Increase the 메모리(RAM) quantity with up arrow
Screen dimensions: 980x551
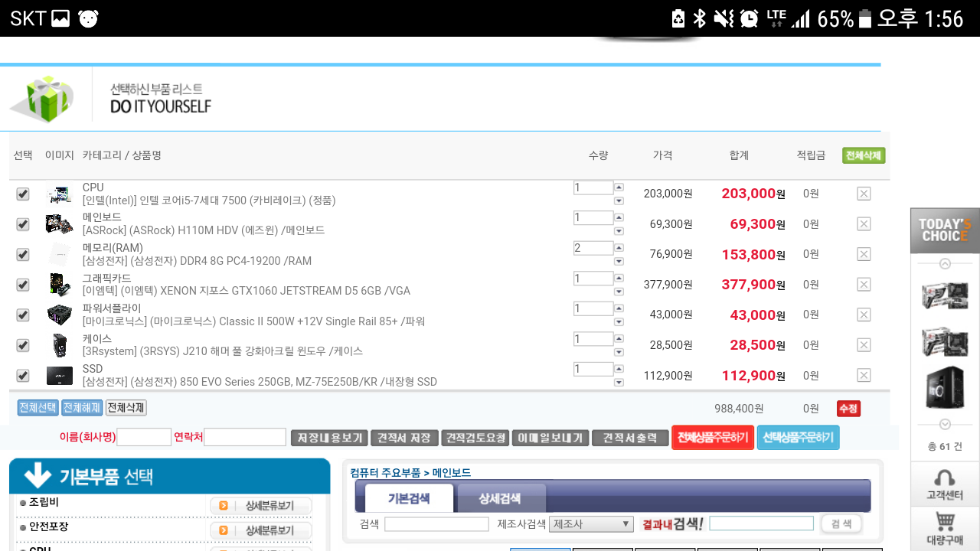(619, 248)
